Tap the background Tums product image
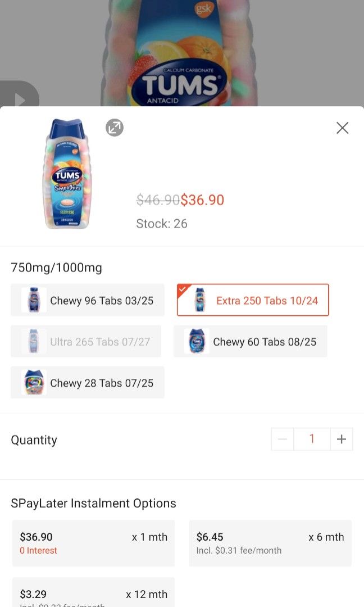364x607 pixels. [180, 56]
